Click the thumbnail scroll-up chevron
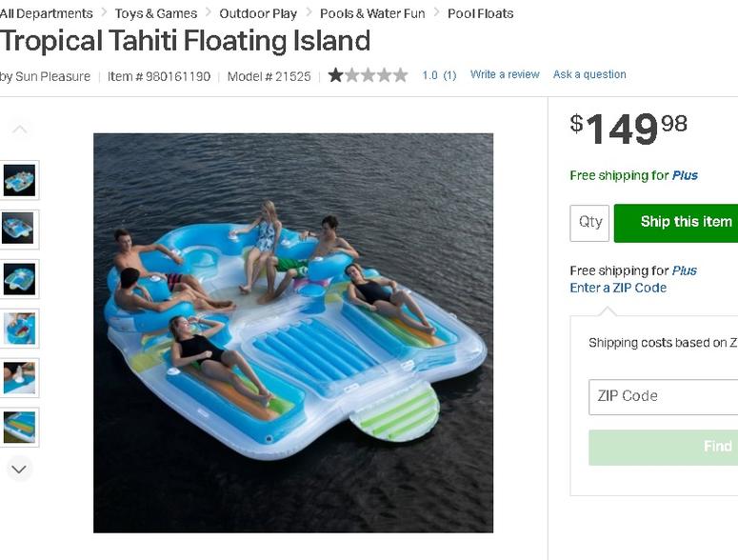The height and width of the screenshot is (560, 738). click(x=19, y=130)
